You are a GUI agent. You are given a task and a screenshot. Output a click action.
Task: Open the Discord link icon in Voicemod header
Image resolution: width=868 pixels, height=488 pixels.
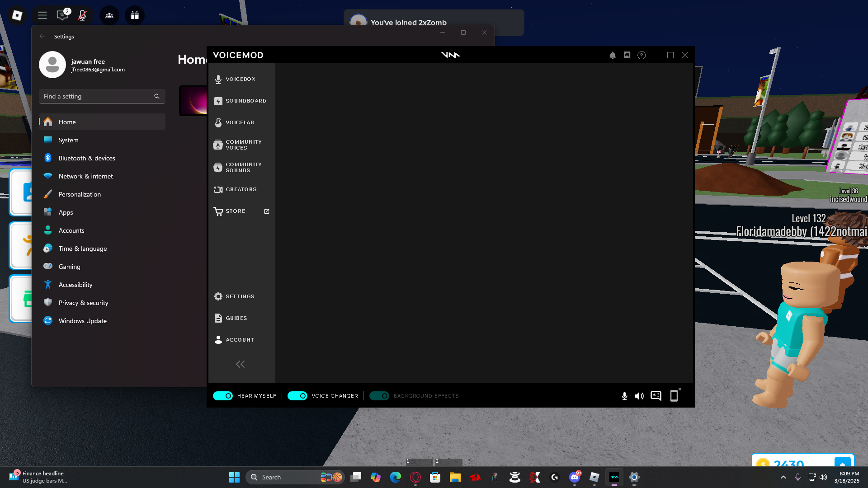coord(627,55)
